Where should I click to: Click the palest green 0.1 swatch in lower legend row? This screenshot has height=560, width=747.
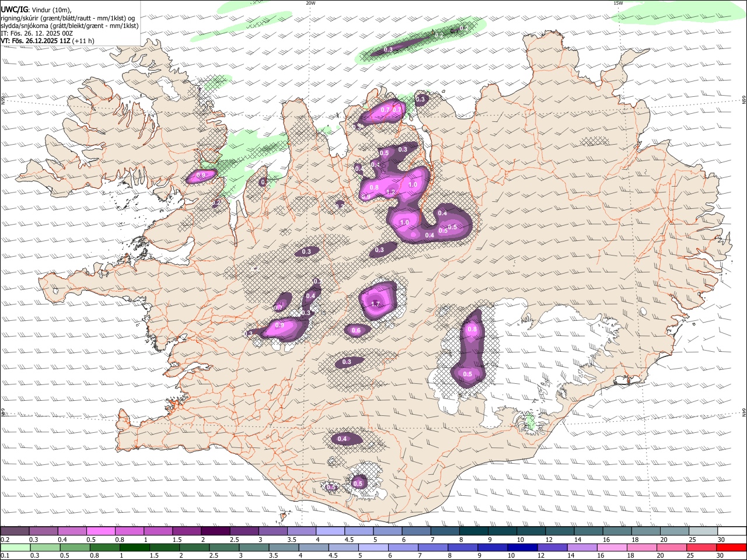tap(15, 548)
